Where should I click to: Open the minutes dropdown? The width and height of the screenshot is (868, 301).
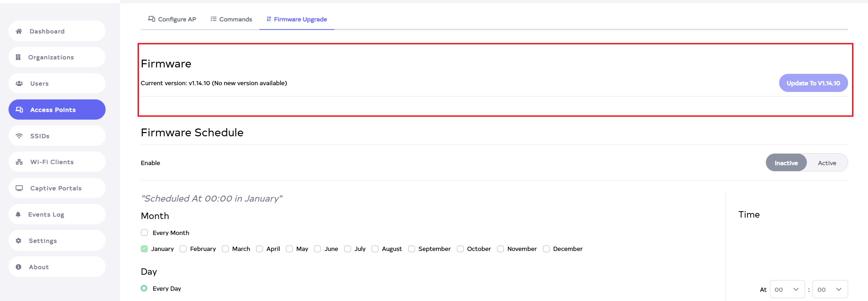click(830, 289)
